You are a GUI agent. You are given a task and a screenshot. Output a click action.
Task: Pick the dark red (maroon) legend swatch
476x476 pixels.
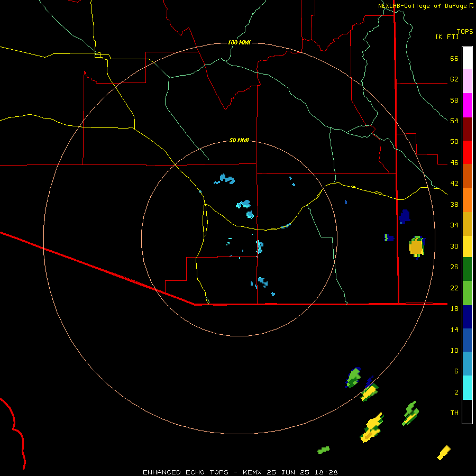click(x=467, y=129)
